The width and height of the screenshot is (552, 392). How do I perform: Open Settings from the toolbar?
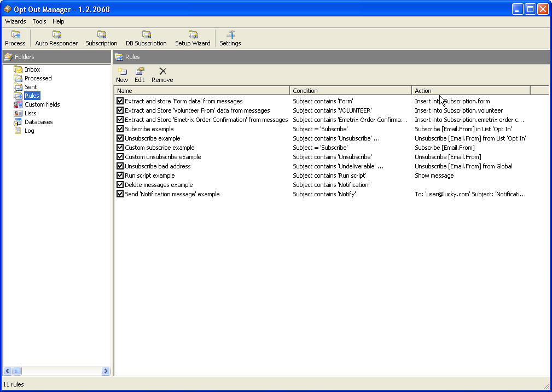coord(230,38)
